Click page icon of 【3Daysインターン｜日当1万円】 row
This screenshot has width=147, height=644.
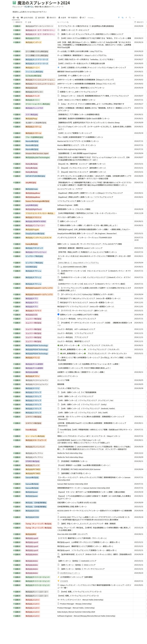click(x=58, y=96)
